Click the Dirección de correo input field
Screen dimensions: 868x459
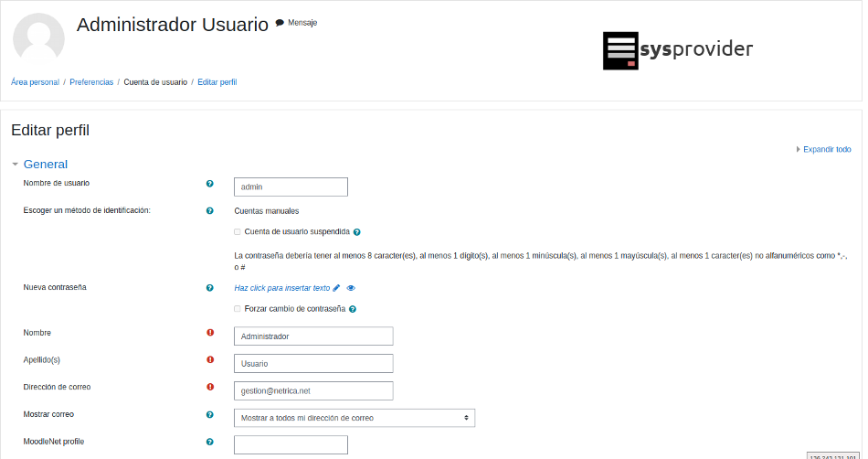pyautogui.click(x=312, y=390)
